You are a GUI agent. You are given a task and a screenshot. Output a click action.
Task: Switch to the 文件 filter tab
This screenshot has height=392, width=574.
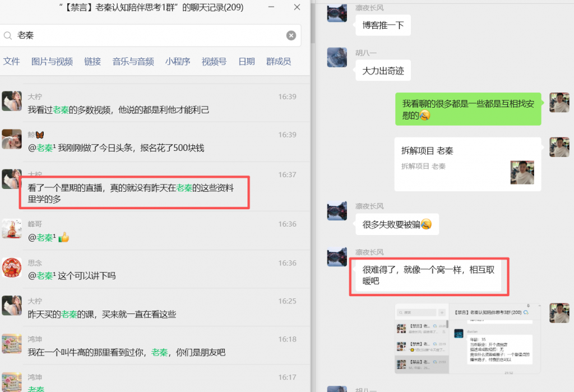(x=11, y=62)
